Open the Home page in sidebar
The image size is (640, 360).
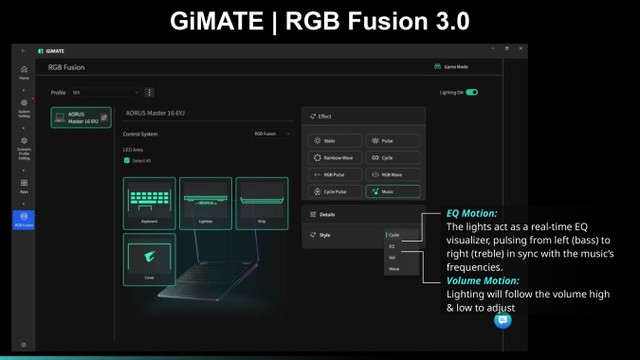point(24,73)
